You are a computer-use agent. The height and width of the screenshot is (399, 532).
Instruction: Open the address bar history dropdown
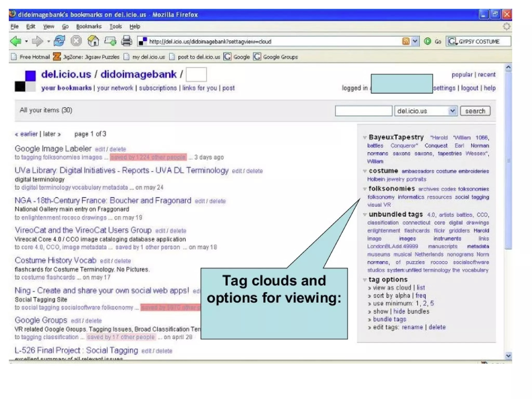click(x=415, y=41)
